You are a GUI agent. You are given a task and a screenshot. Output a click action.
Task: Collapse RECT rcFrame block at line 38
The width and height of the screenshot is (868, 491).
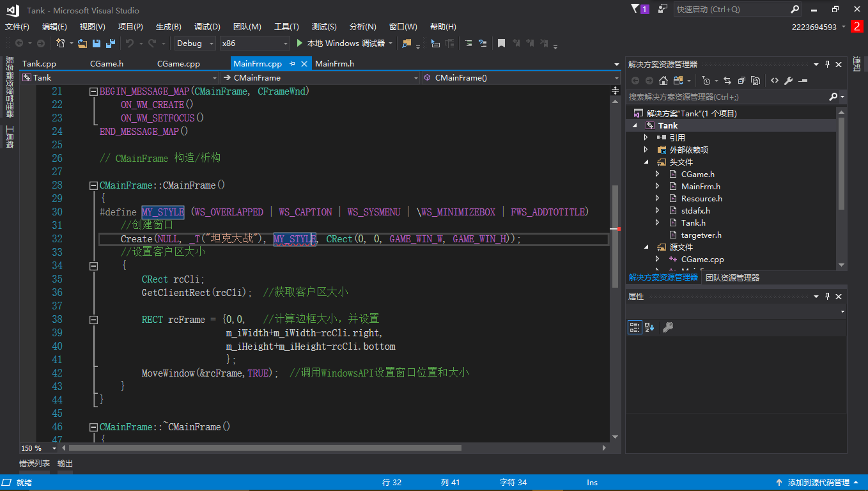94,320
